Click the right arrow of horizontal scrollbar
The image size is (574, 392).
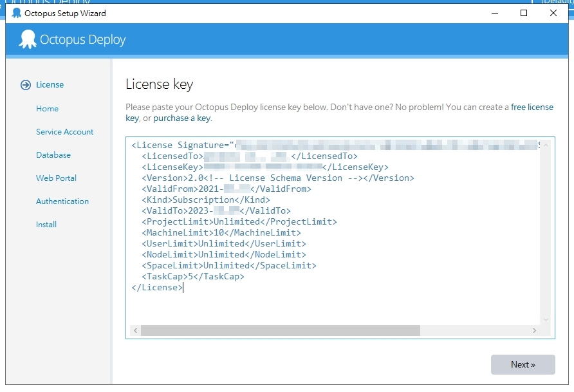coord(535,330)
